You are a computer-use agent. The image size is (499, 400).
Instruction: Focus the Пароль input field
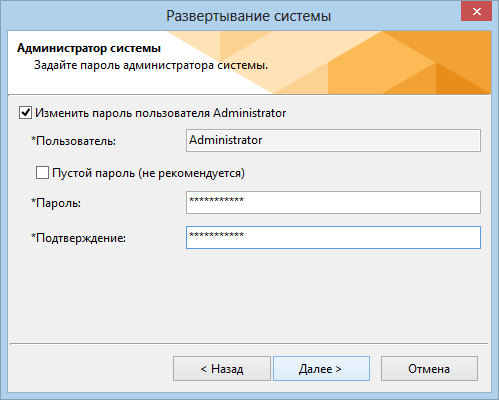333,202
